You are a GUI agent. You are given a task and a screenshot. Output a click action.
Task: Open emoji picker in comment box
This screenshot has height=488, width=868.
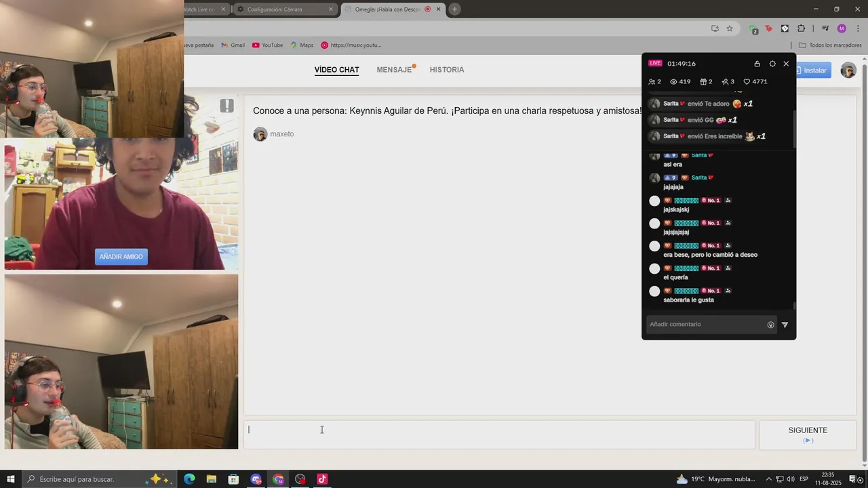pos(770,325)
